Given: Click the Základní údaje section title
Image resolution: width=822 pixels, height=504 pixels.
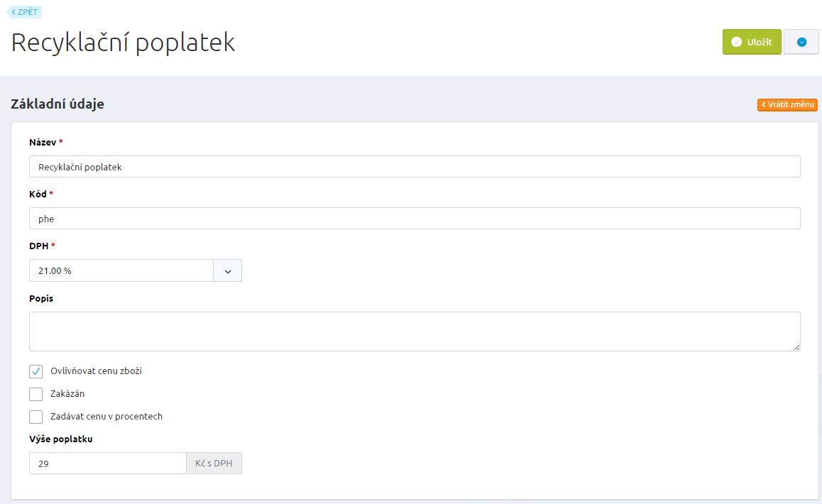Looking at the screenshot, I should click(x=57, y=104).
